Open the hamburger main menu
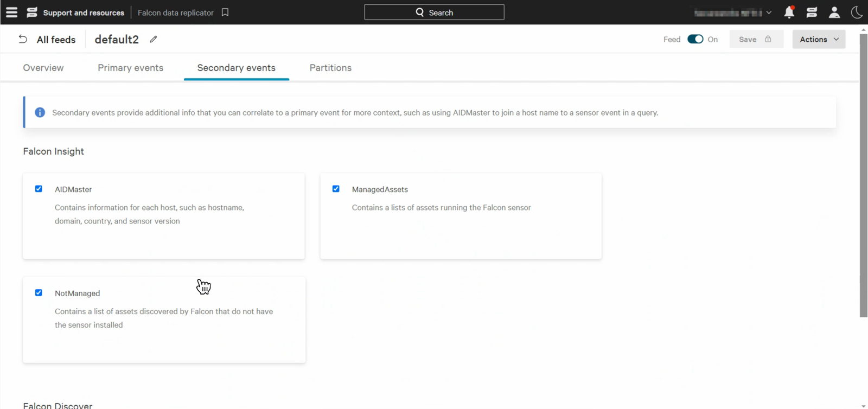This screenshot has height=409, width=868. [x=11, y=12]
